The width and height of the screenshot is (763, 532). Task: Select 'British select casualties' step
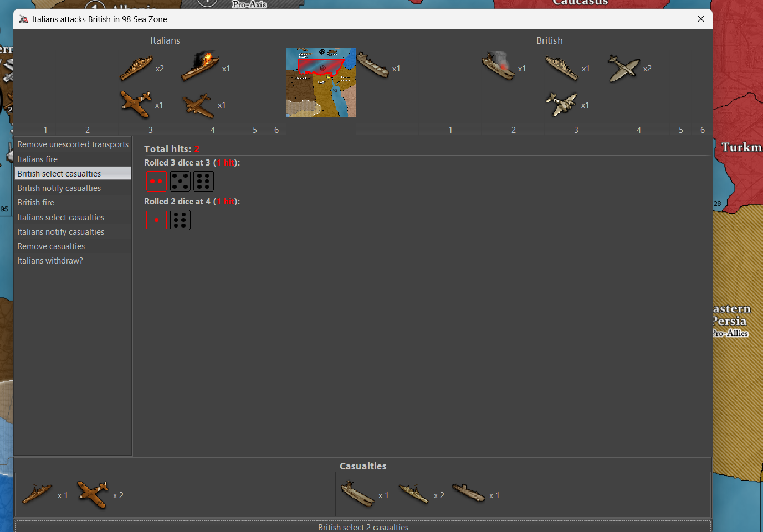pyautogui.click(x=59, y=174)
